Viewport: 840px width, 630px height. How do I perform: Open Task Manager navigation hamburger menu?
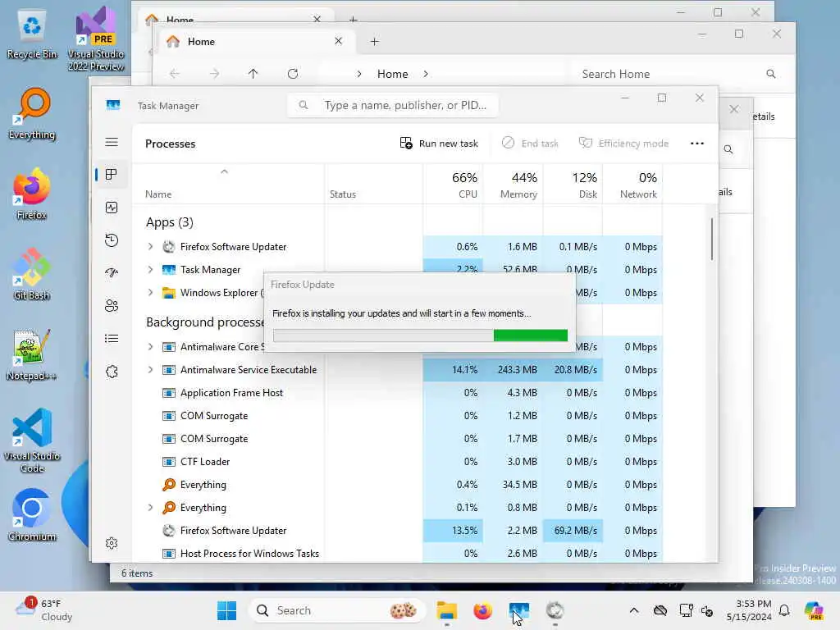point(112,142)
